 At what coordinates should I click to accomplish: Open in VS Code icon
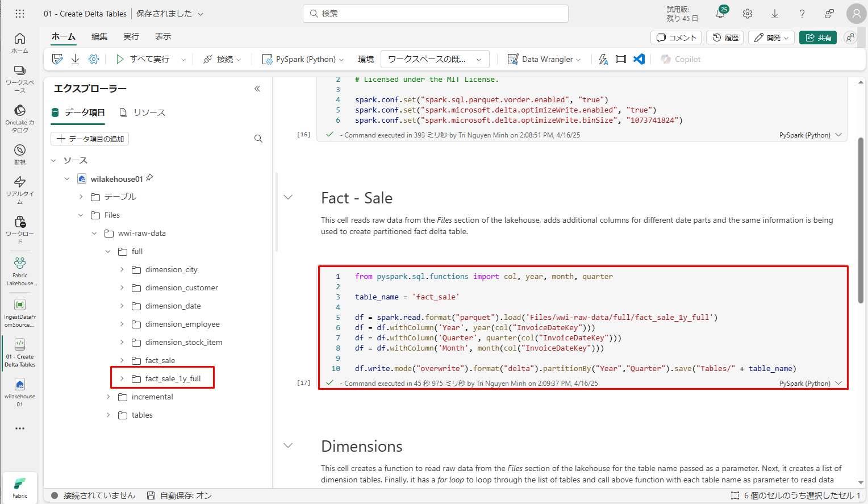click(x=639, y=59)
